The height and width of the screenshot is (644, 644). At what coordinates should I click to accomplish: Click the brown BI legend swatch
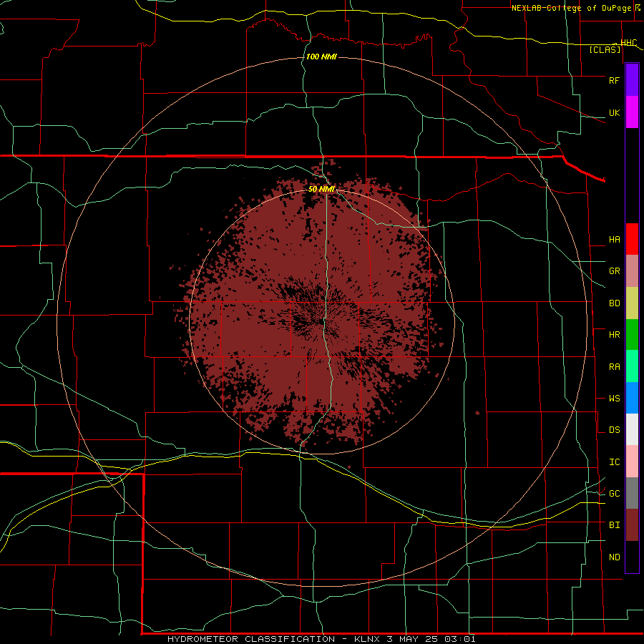[x=632, y=525]
